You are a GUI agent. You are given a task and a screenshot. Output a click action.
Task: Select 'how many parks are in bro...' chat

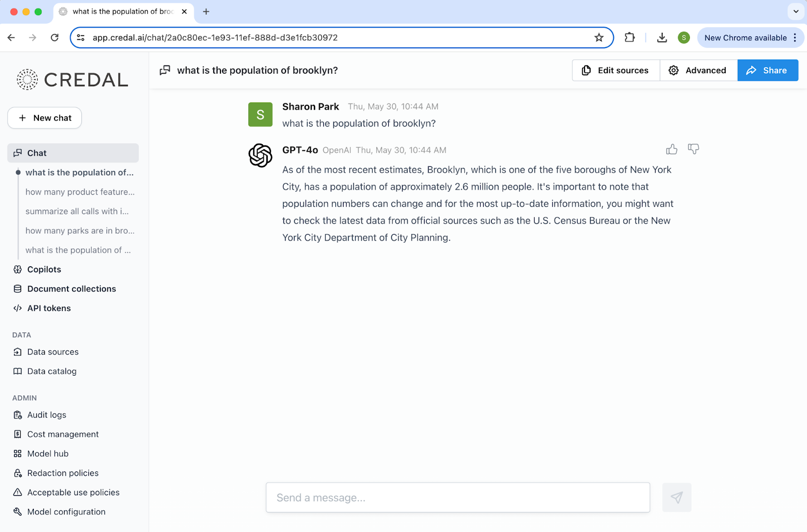[80, 231]
